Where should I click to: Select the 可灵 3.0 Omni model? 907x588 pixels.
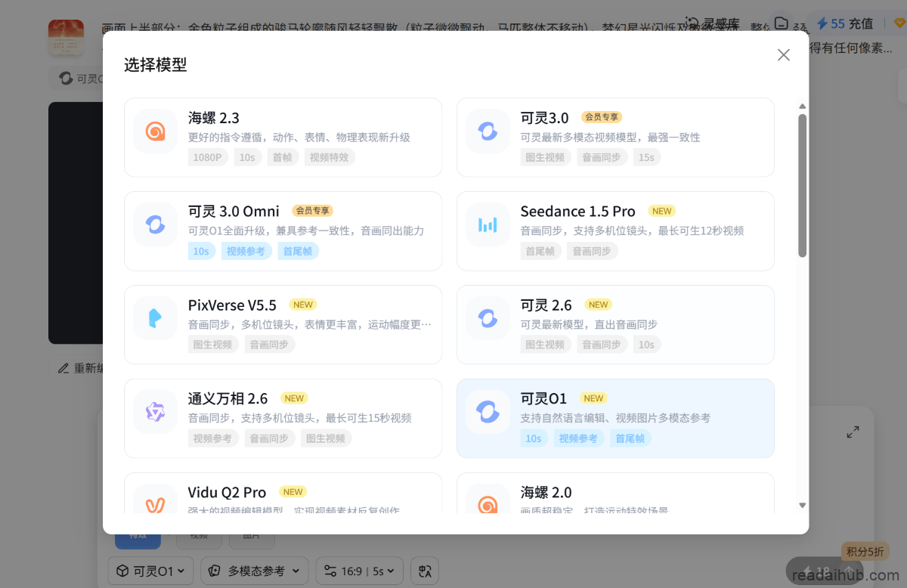click(x=283, y=231)
